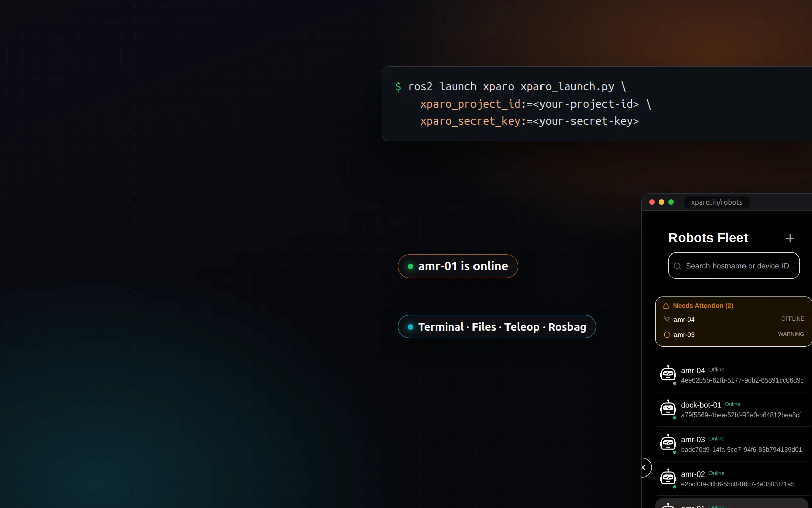Click the xparo.in/robots address bar

tap(717, 202)
